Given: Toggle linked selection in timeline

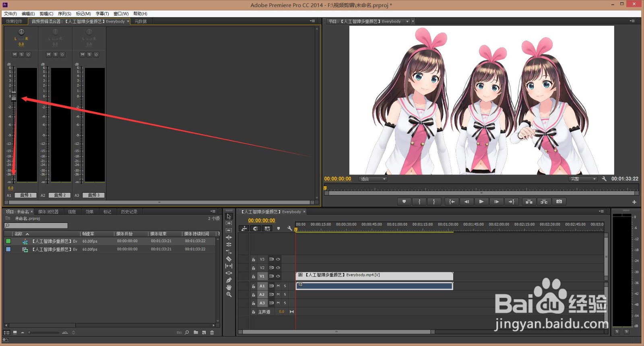Looking at the screenshot, I should click(x=267, y=229).
